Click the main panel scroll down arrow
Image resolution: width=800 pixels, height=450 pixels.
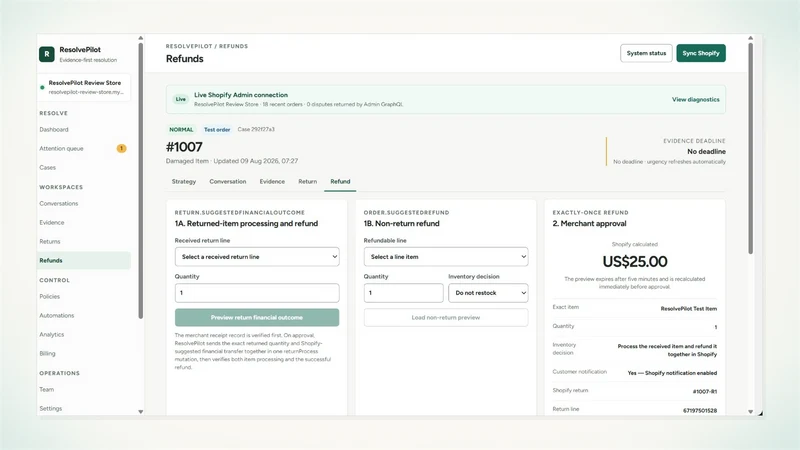coord(751,412)
